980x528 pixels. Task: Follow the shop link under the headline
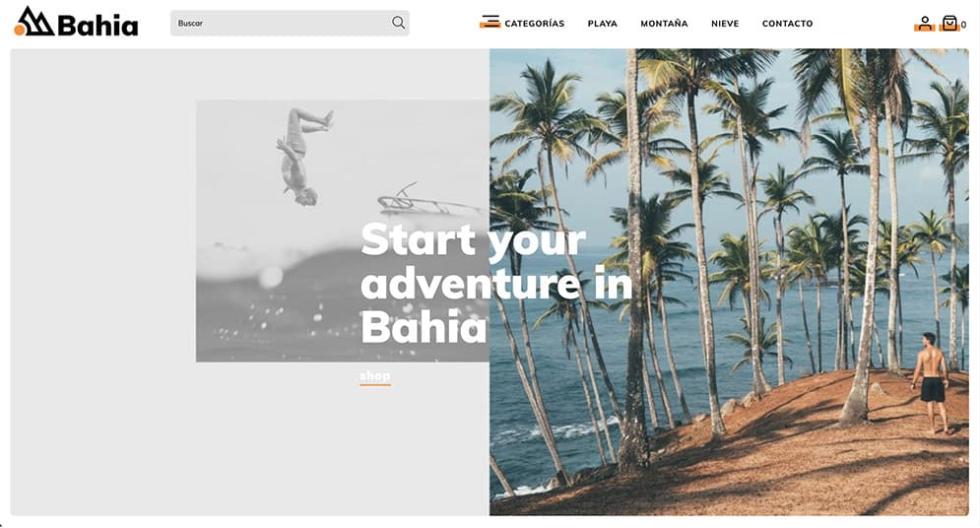click(375, 376)
